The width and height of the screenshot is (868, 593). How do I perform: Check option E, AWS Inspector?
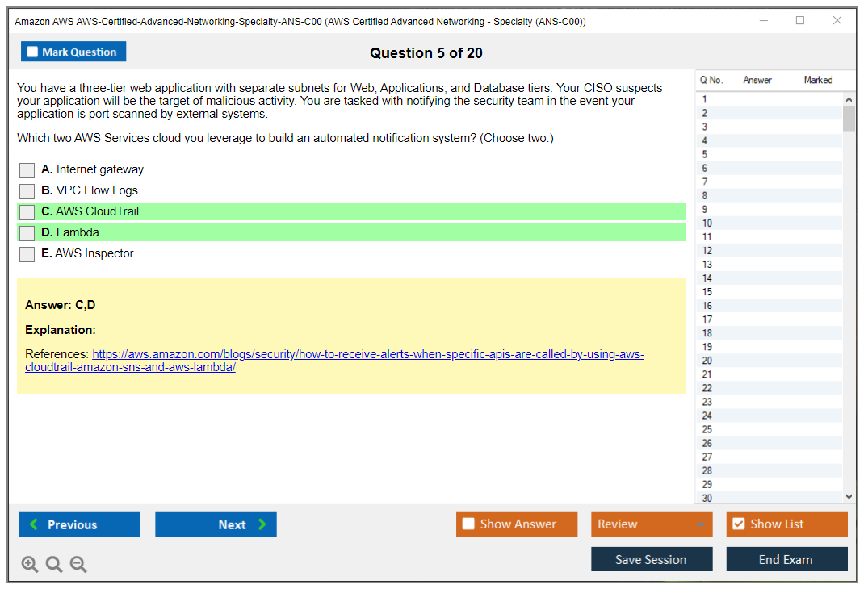(x=27, y=254)
